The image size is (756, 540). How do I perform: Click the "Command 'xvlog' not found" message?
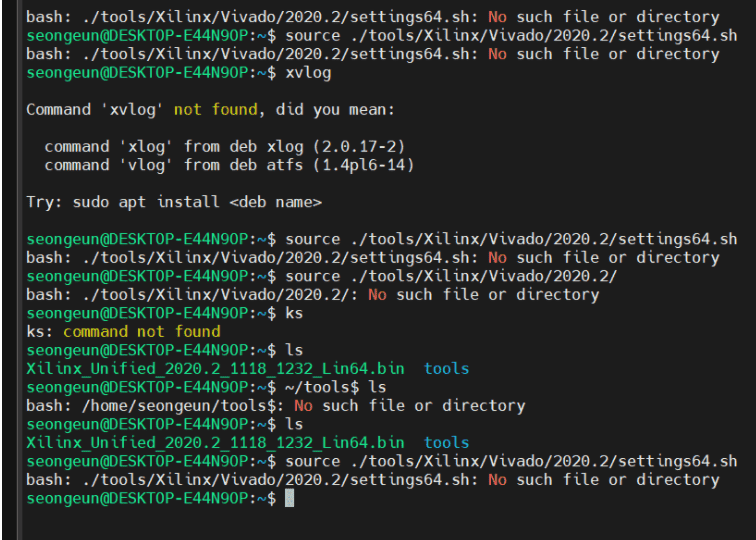point(142,109)
